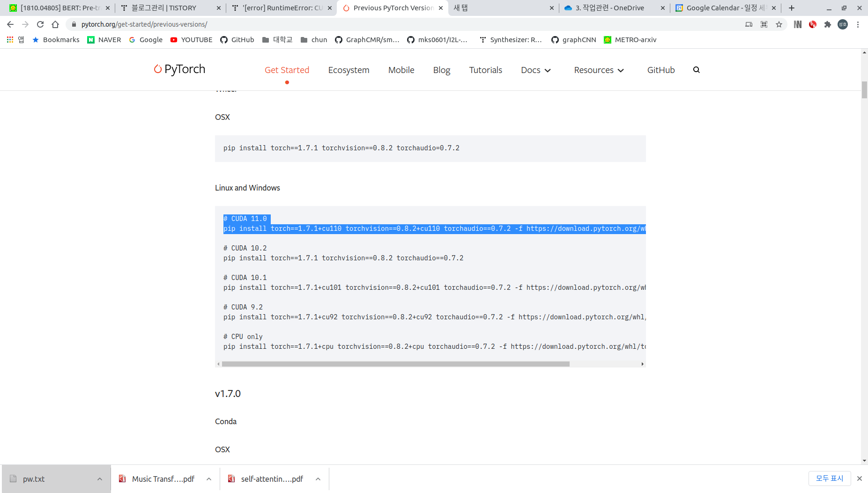Go to the browser home page
Screen dimensions: 868x493
click(x=55, y=24)
